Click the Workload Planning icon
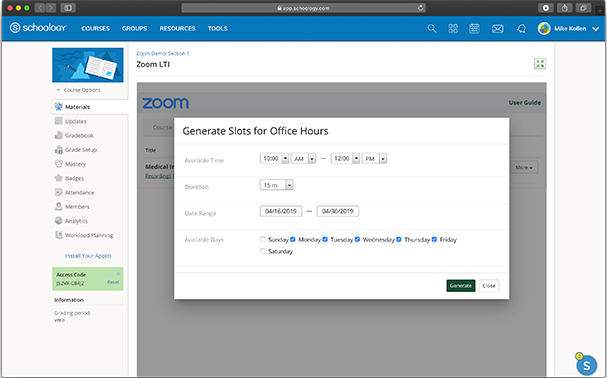 [x=58, y=235]
